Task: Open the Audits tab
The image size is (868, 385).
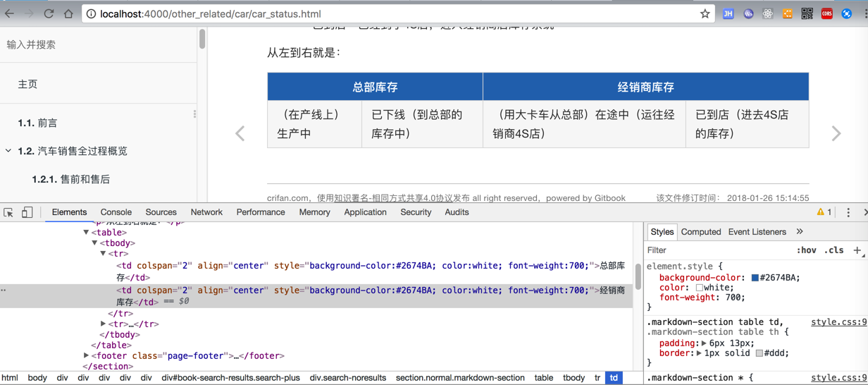Action: click(x=457, y=212)
